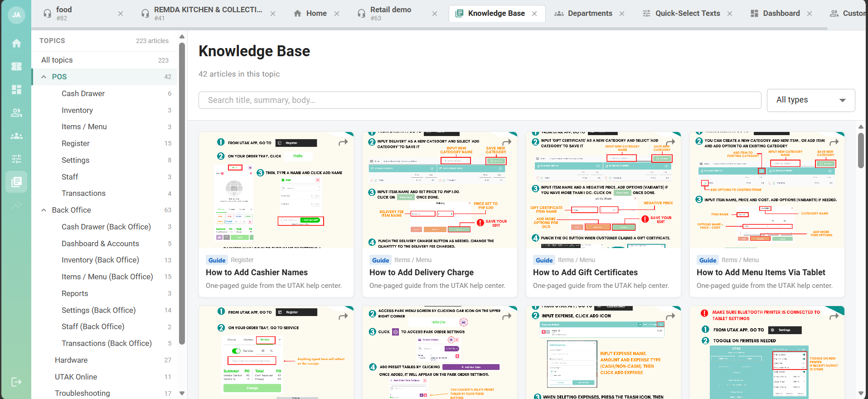Share the How to Add Menu Items Via Tablet card

(834, 142)
